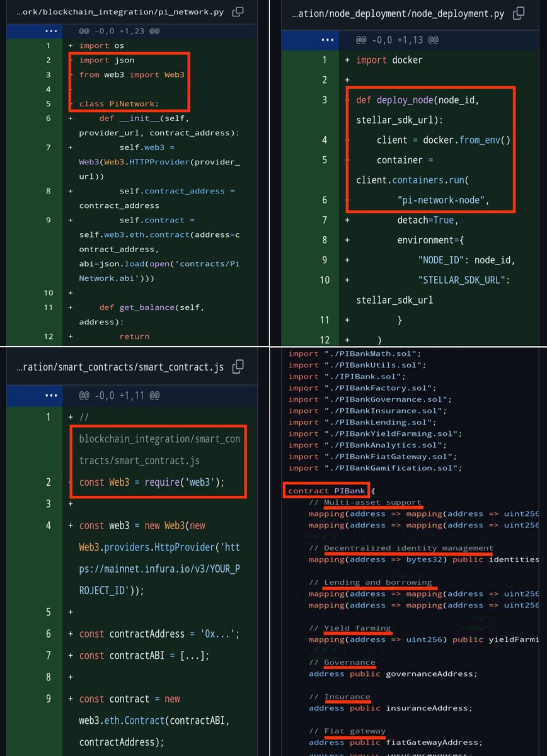Click 'const contract = new' code line

[x=129, y=699]
